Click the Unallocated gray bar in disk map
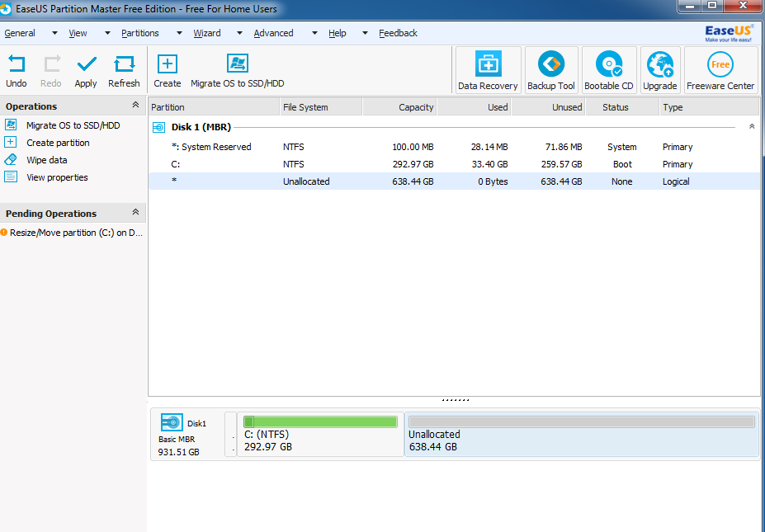Screen dimensions: 765x532 [x=582, y=421]
